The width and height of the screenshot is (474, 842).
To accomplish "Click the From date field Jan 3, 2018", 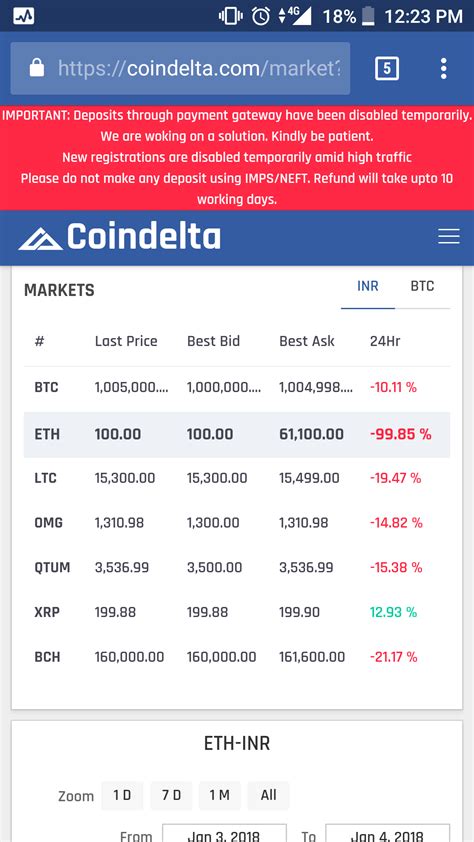I will pos(224,833).
